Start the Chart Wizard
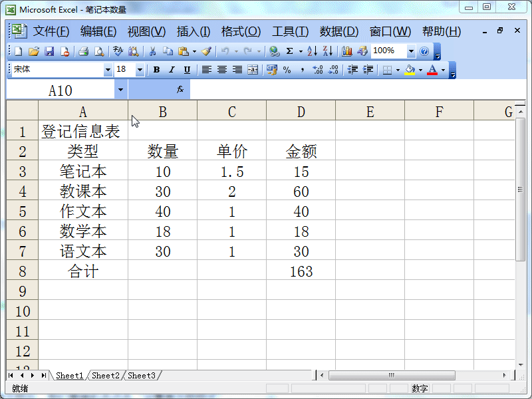532x399 pixels. (x=347, y=51)
